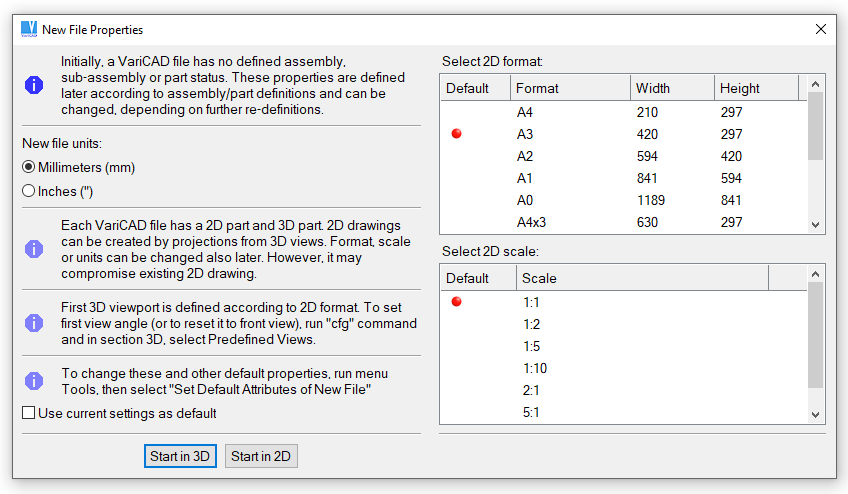Click the top blue info icon
The height and width of the screenshot is (494, 848).
pyautogui.click(x=34, y=85)
